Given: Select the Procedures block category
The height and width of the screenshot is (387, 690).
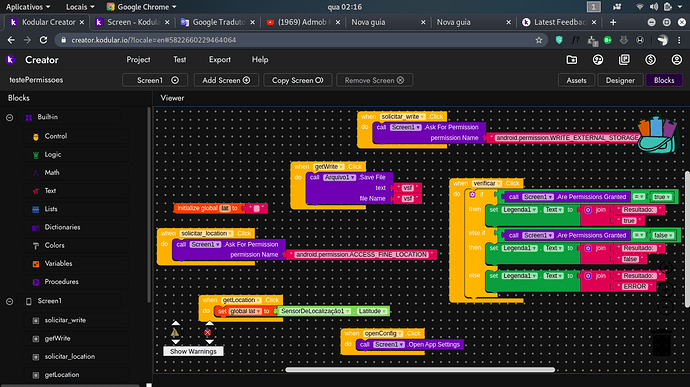Looking at the screenshot, I should coord(62,282).
